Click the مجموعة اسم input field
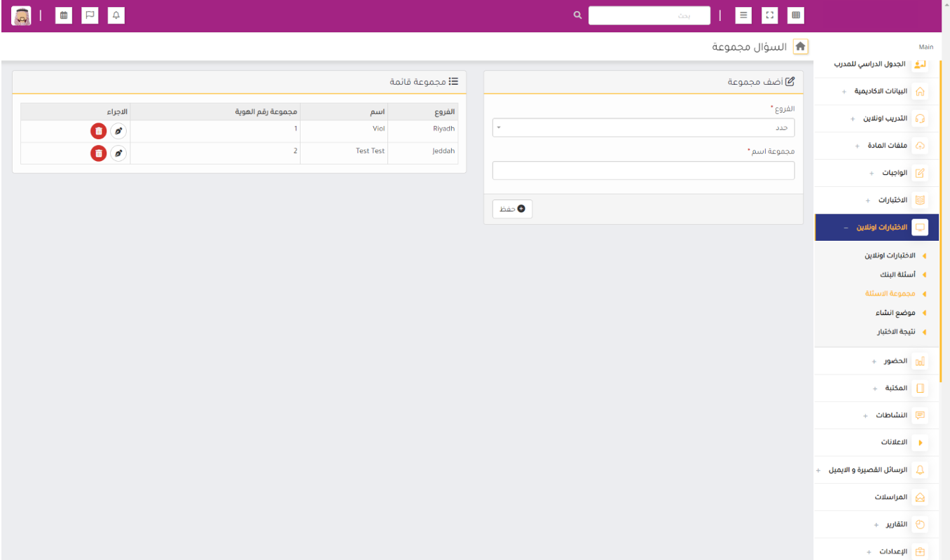 [643, 171]
